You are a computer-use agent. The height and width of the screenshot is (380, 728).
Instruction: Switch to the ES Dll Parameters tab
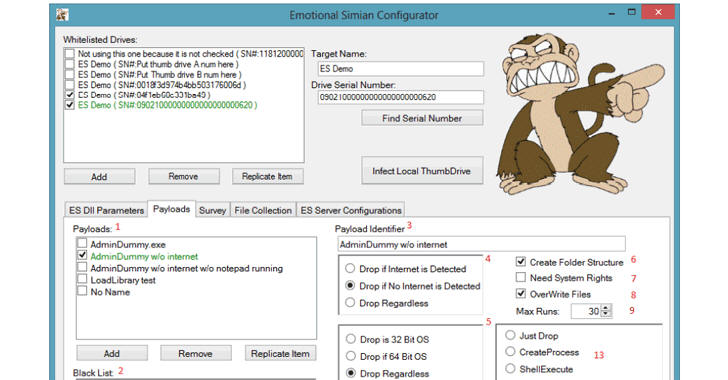coord(106,210)
